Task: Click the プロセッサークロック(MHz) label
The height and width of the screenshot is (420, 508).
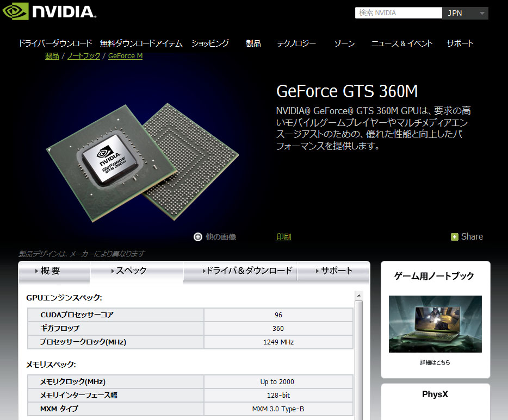Action: tap(83, 342)
